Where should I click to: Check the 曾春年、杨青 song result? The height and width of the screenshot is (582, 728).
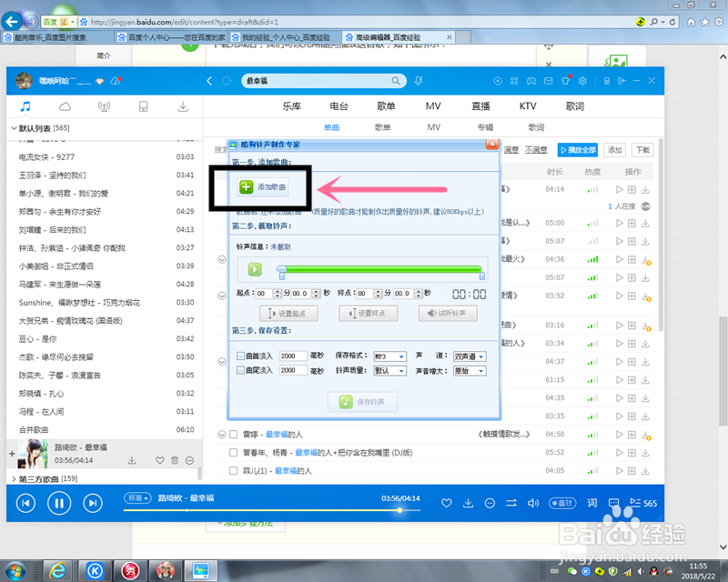click(x=234, y=453)
